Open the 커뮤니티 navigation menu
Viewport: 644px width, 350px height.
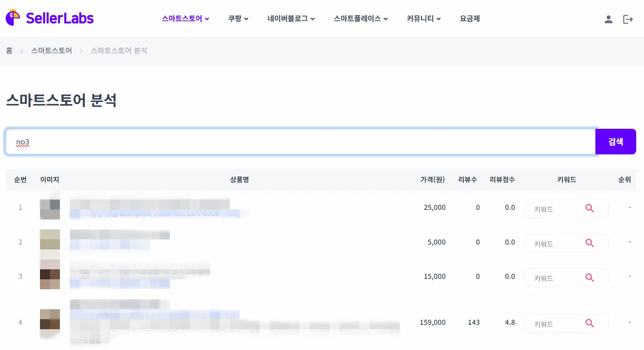click(423, 19)
